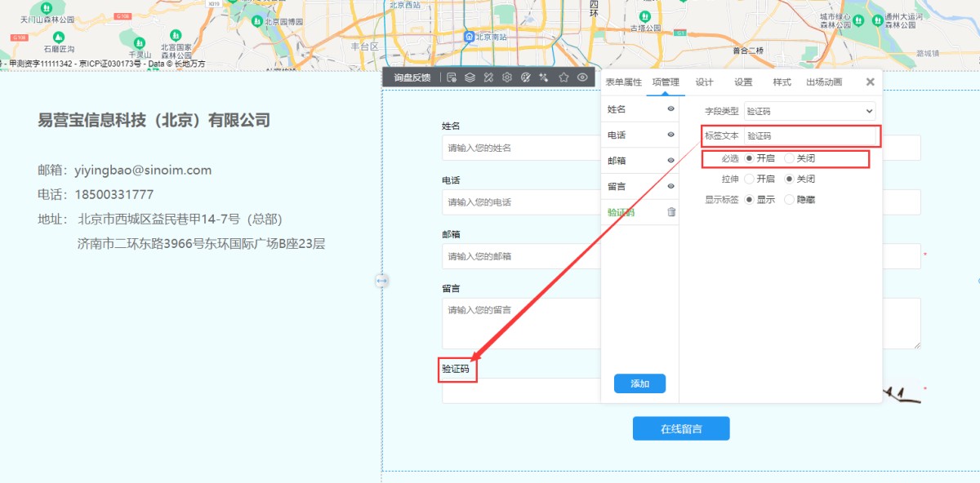Close the form settings panel
Image resolution: width=980 pixels, height=483 pixels.
870,82
